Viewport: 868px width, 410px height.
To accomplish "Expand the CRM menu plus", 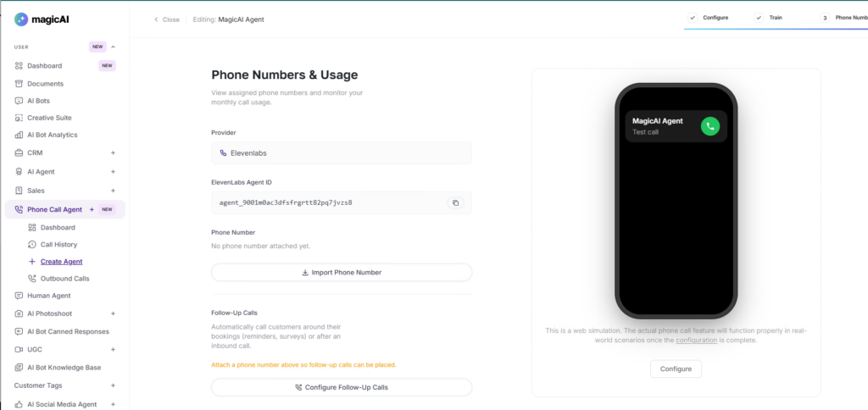I will pos(113,152).
